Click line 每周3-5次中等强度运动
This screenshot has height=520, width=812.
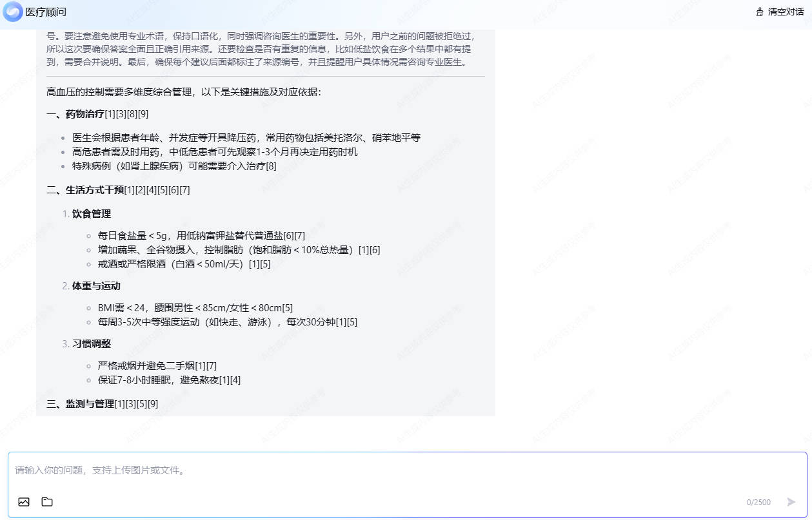pyautogui.click(x=228, y=322)
